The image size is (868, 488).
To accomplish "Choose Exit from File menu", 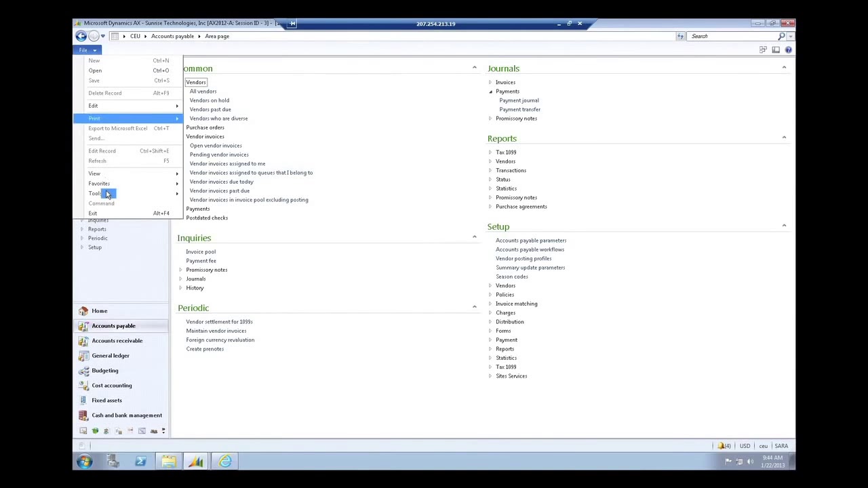I will (129, 213).
